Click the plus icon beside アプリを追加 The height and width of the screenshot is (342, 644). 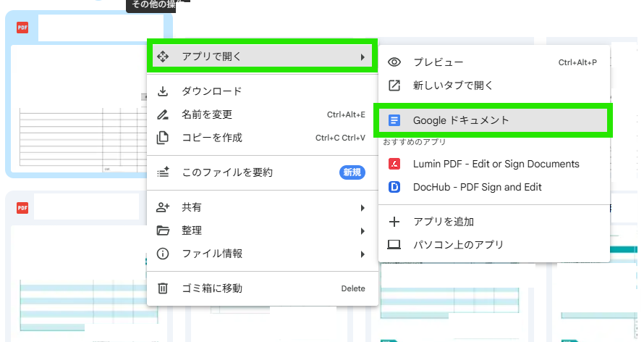pos(394,222)
